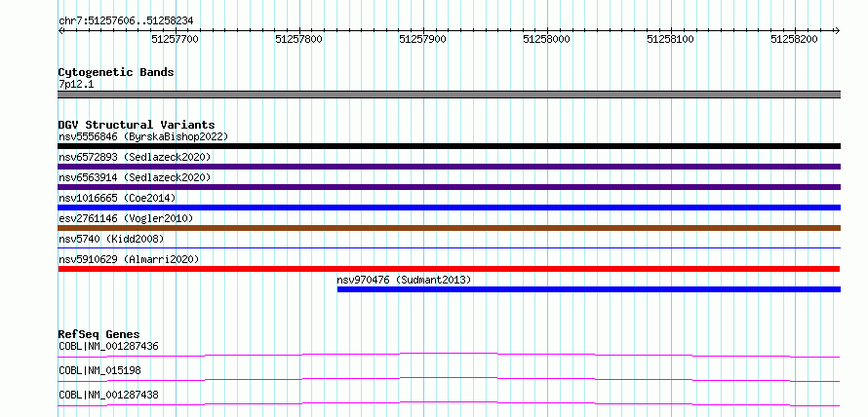Click the purple nsv6572893 variant bar

[x=449, y=167]
